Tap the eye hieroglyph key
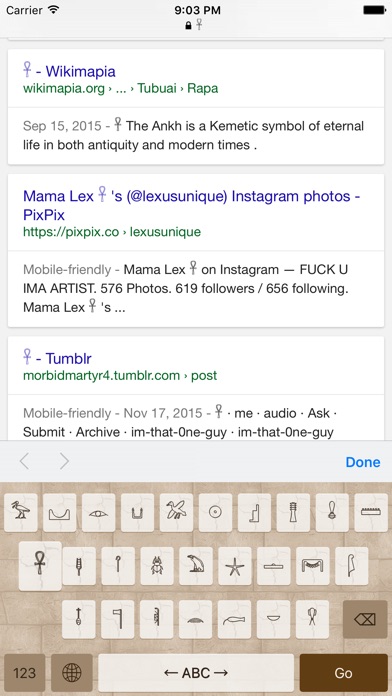The image size is (392, 696). pyautogui.click(x=98, y=513)
